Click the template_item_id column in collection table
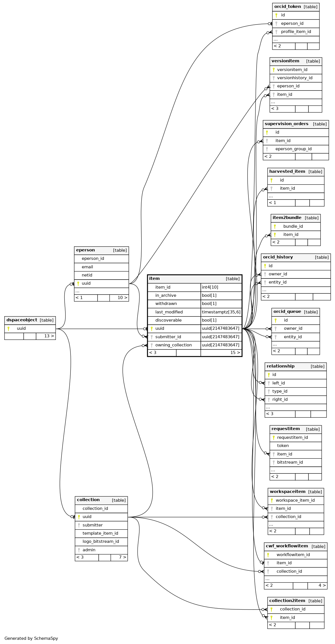The width and height of the screenshot is (335, 644). tap(100, 533)
